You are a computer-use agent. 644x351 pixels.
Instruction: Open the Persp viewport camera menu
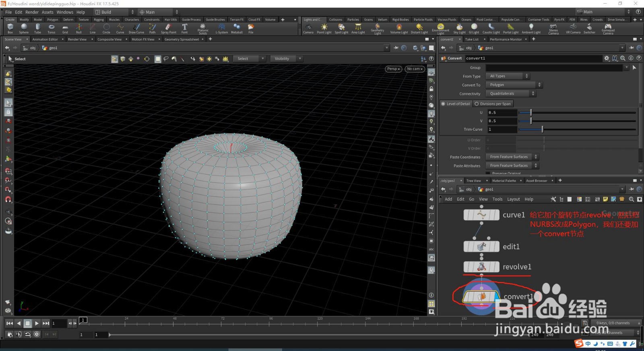coord(394,69)
